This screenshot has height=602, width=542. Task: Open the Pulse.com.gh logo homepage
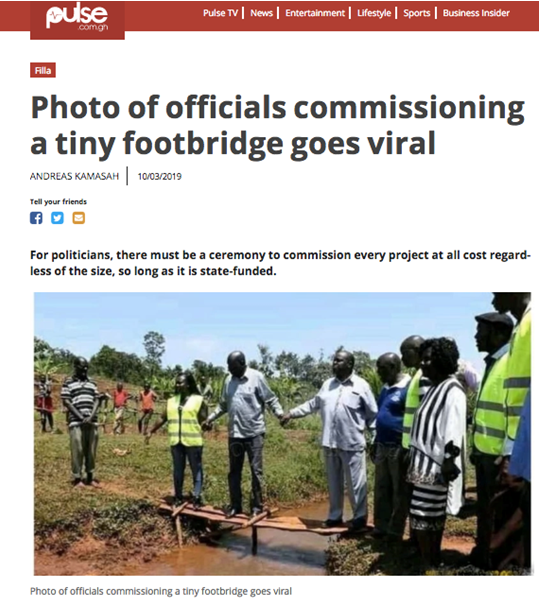(x=77, y=19)
